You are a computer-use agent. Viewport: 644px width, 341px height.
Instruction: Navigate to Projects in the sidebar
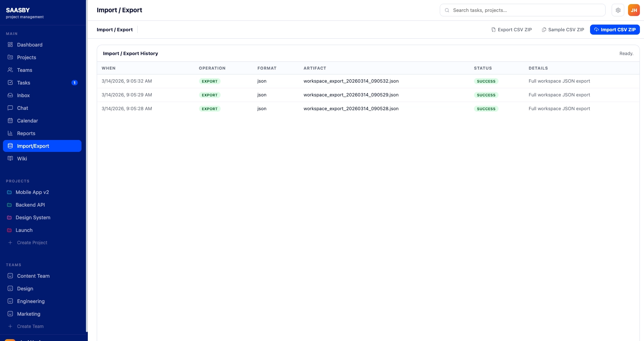click(26, 57)
